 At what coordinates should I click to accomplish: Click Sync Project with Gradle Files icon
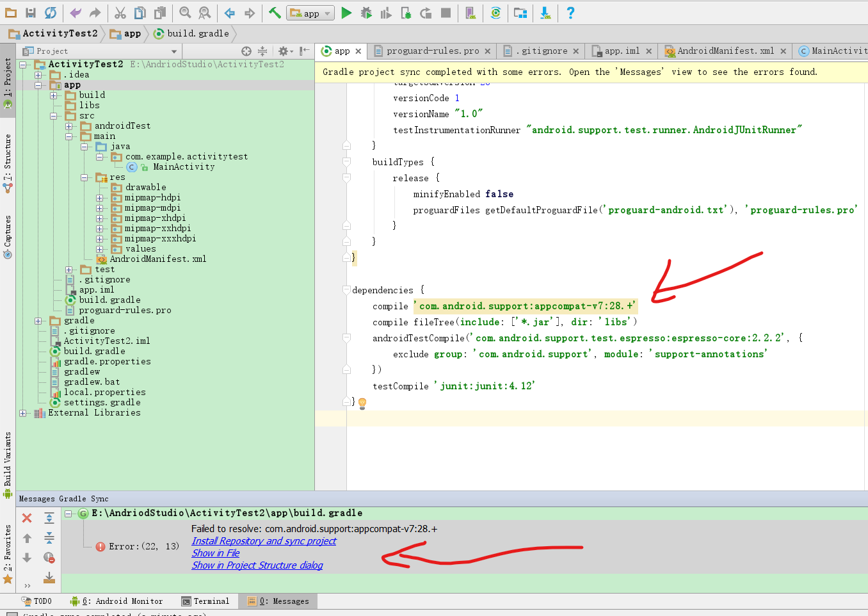click(495, 13)
